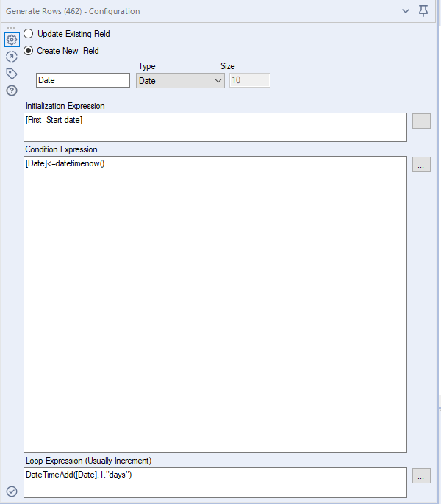Viewport: 441px width, 504px height.
Task: Open the Type dropdown showing Date
Action: pyautogui.click(x=180, y=81)
